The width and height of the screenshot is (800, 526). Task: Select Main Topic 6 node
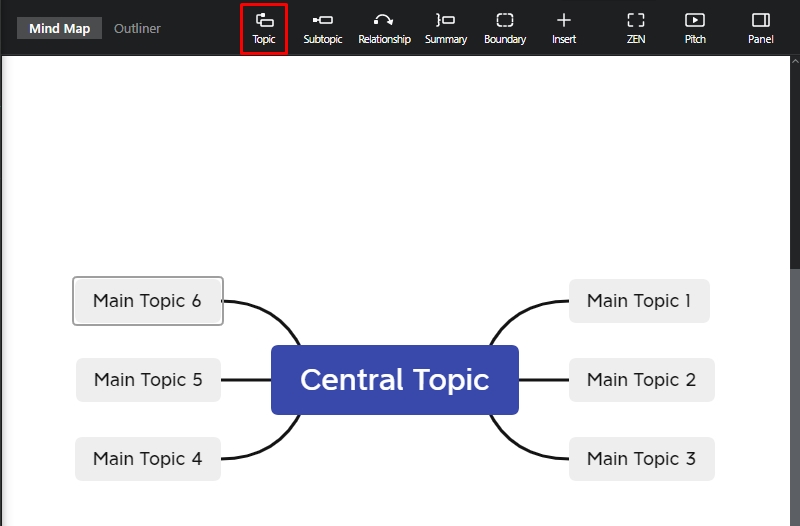[148, 301]
